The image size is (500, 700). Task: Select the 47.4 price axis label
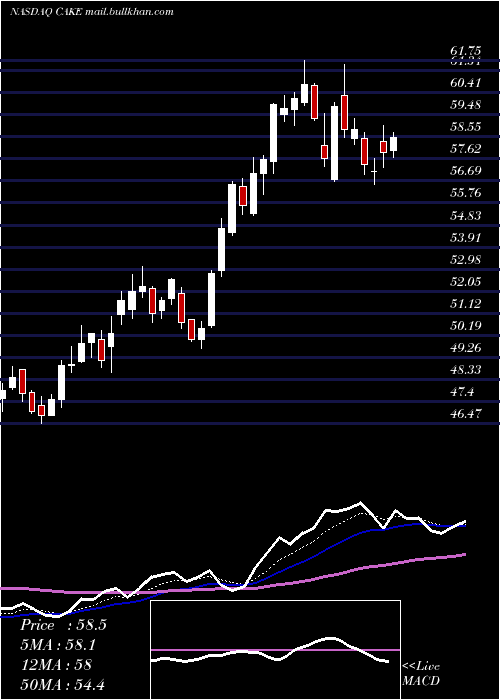pyautogui.click(x=462, y=392)
